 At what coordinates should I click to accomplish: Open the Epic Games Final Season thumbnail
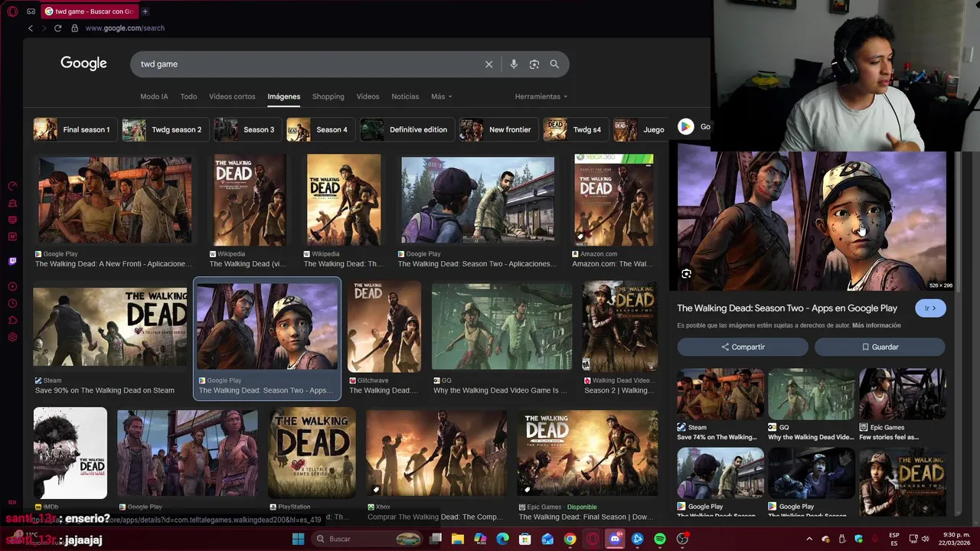587,453
